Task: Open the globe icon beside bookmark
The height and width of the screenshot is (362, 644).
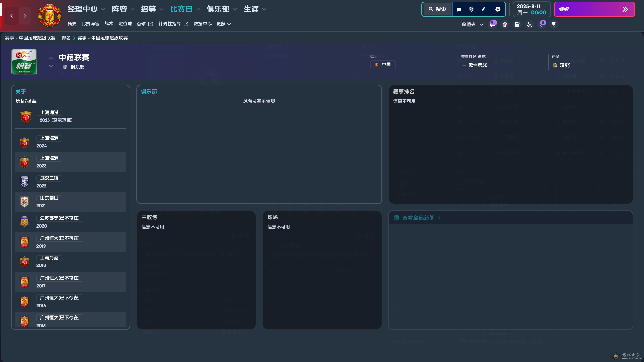Action: click(471, 9)
